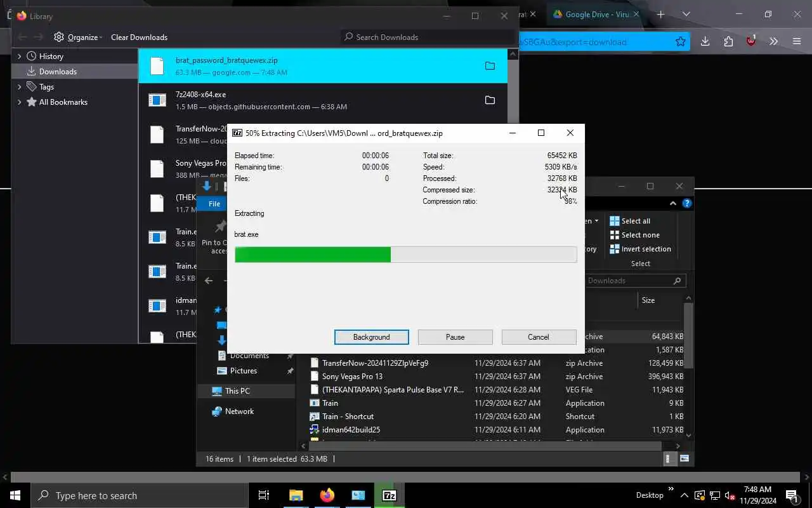The height and width of the screenshot is (508, 812).
Task: Select Documents in Explorer sidebar
Action: point(249,356)
